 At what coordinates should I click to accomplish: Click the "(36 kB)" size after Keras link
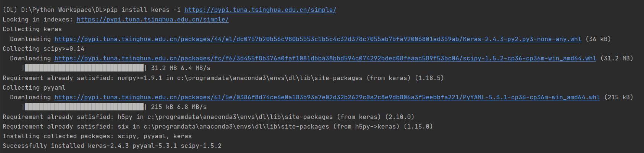(598, 39)
